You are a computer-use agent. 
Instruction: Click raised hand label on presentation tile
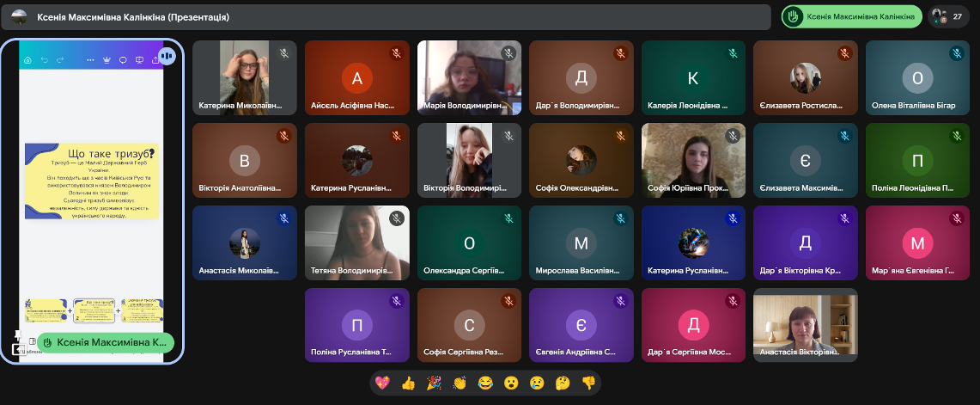pyautogui.click(x=106, y=342)
